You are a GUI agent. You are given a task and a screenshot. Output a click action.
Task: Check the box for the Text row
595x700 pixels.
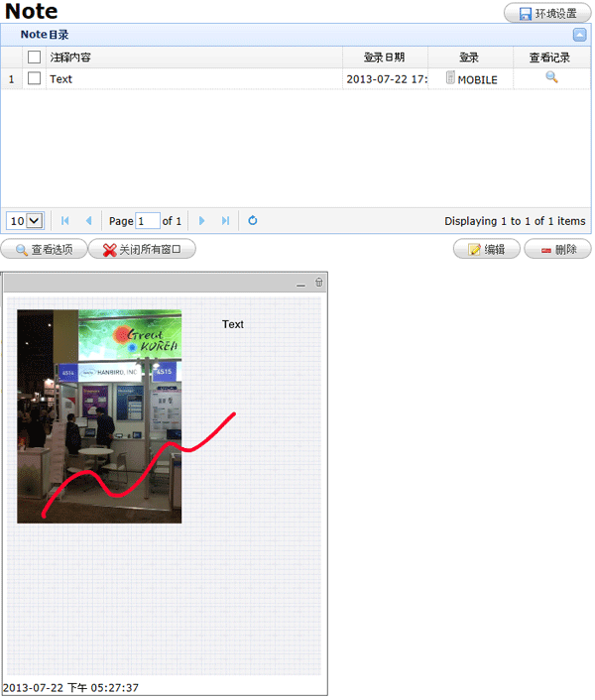(35, 78)
